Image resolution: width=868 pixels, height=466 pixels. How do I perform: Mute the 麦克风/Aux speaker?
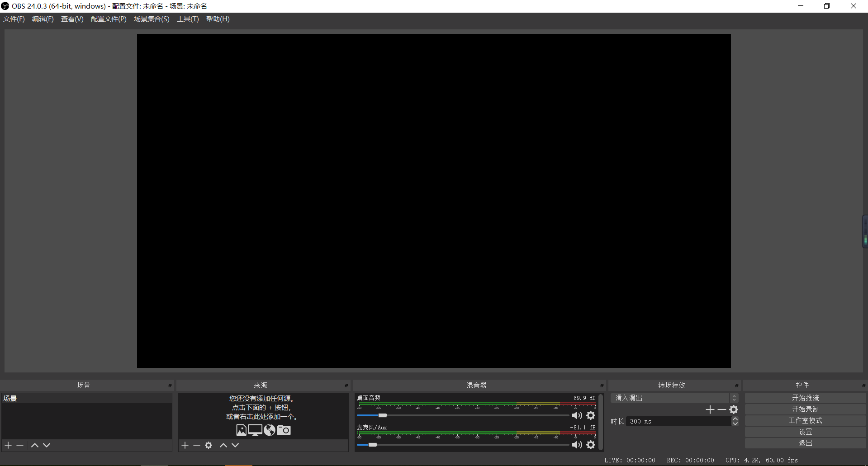click(x=577, y=445)
